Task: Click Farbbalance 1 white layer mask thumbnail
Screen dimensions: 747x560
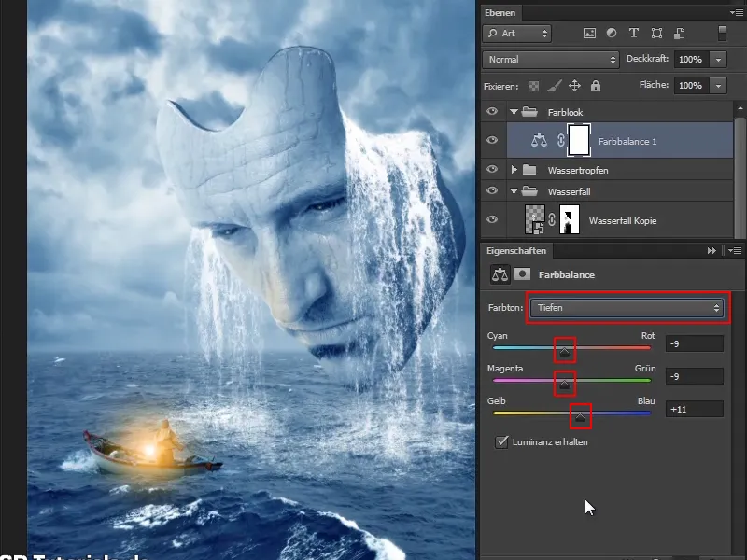Action: pos(579,140)
